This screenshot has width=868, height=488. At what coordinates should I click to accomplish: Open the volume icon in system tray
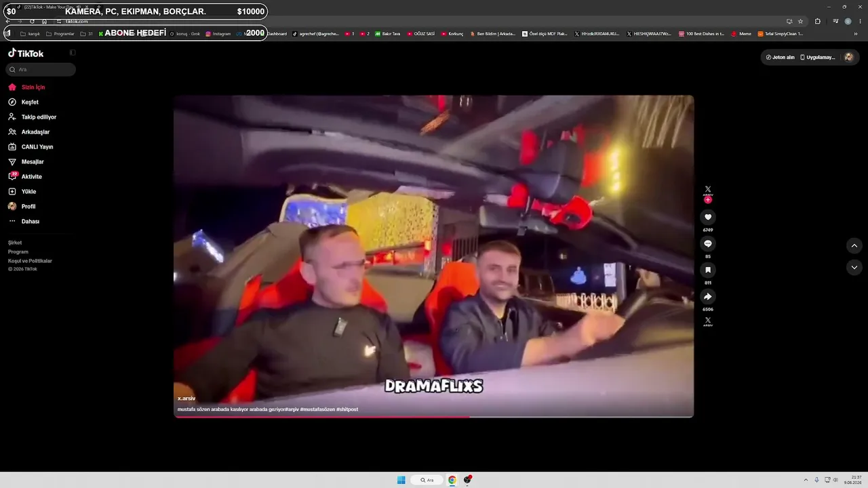tap(835, 480)
